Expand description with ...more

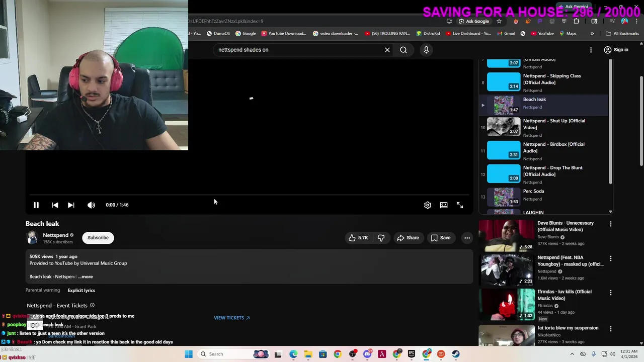click(x=86, y=277)
